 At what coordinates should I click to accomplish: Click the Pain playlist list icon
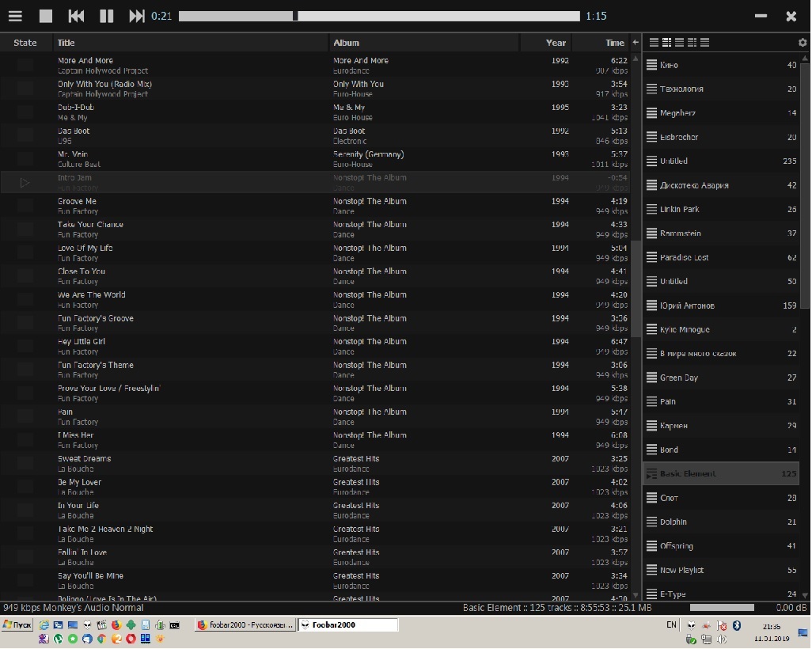click(x=651, y=401)
